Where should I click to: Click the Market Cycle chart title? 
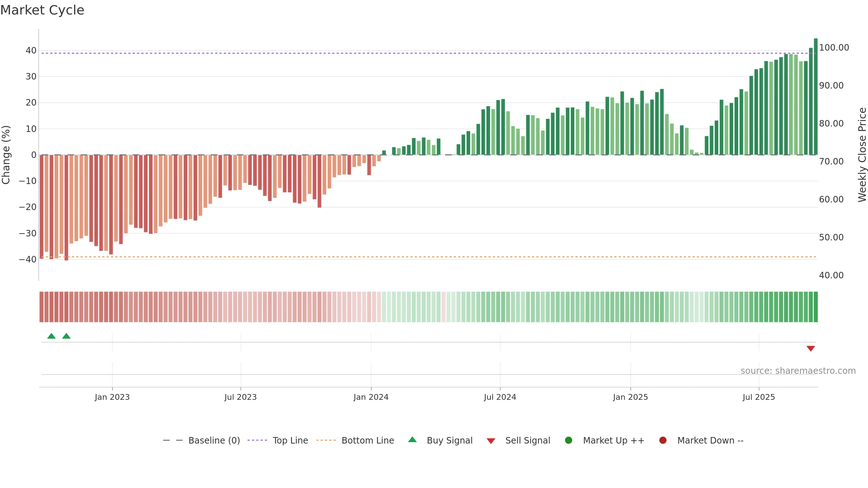[x=42, y=10]
